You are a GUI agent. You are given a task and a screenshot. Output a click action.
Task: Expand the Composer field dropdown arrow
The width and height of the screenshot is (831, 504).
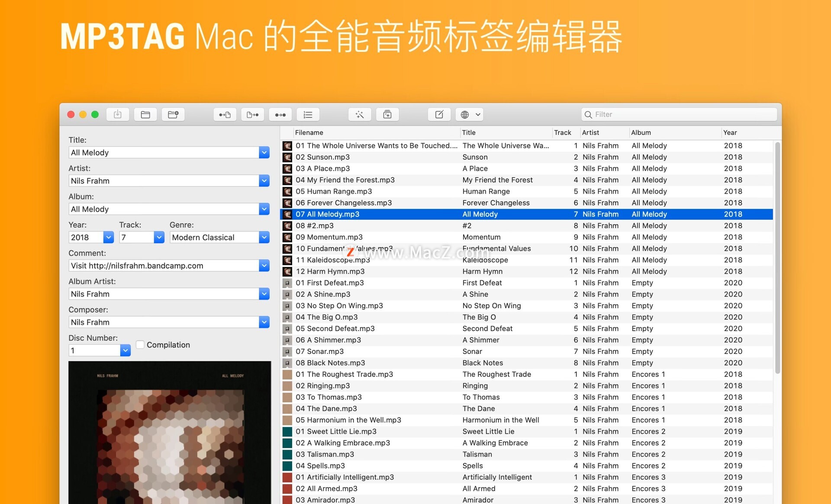tap(264, 322)
